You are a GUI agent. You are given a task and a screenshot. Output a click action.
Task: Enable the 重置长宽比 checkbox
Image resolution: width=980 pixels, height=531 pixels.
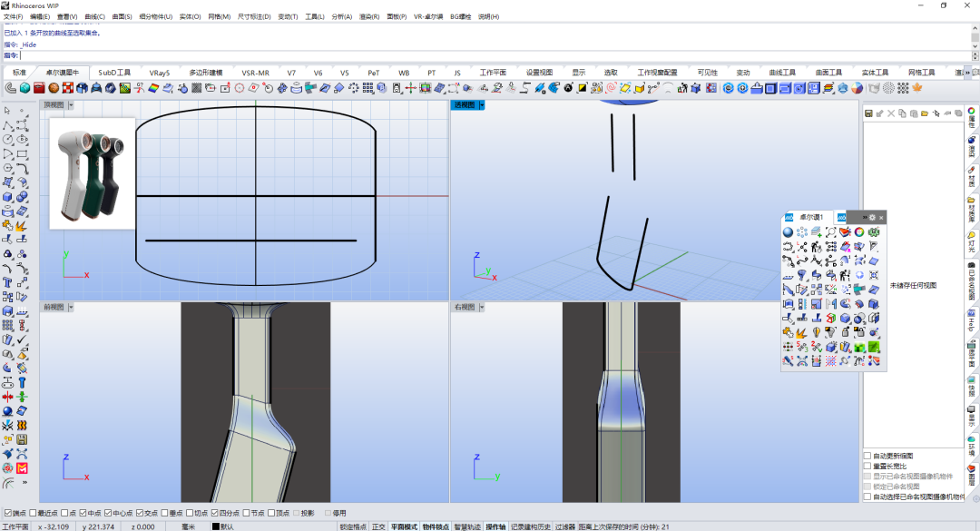pyautogui.click(x=867, y=466)
